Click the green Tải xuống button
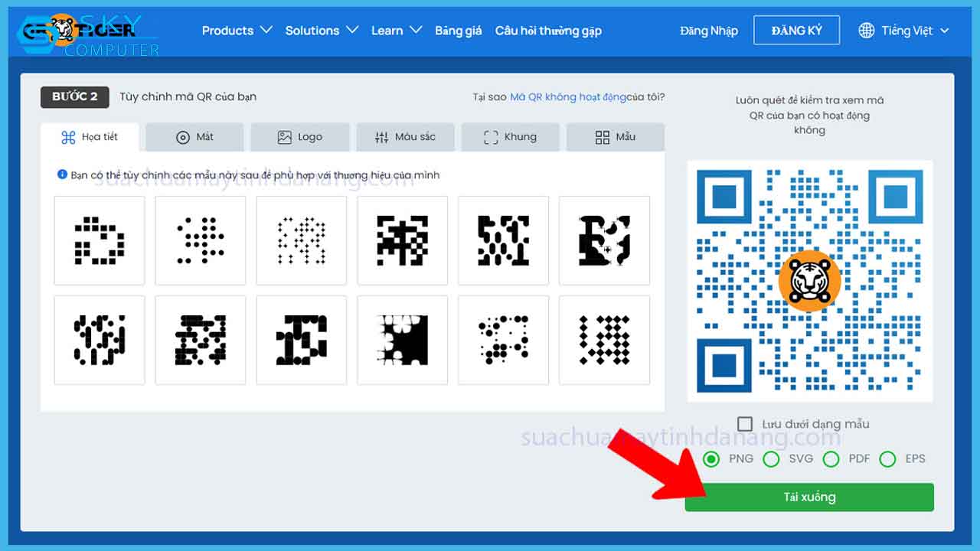The width and height of the screenshot is (980, 551). pos(809,497)
